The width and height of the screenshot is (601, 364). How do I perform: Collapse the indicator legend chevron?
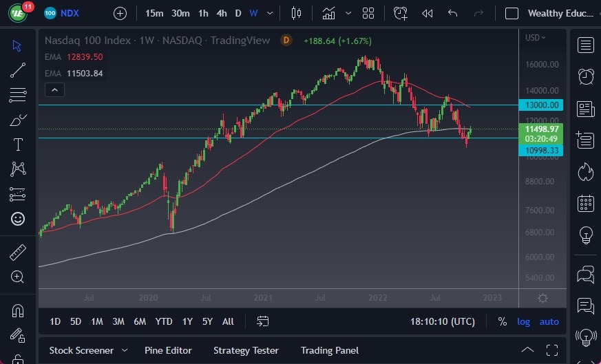coord(55,89)
